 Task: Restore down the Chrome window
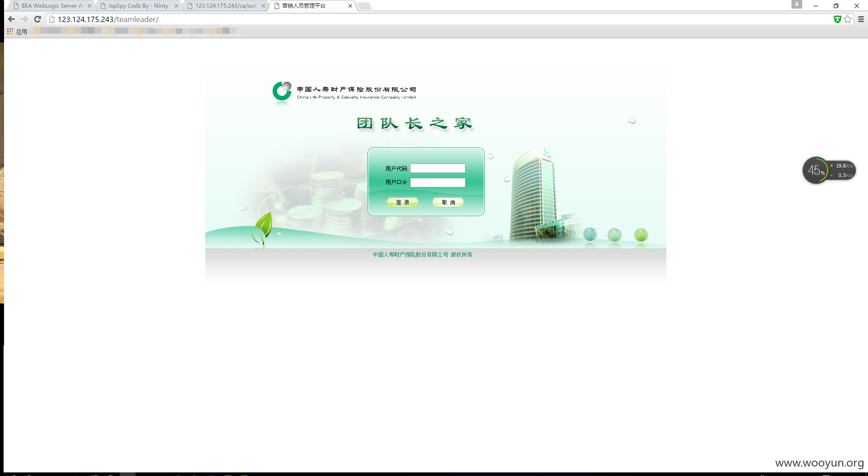coord(836,6)
